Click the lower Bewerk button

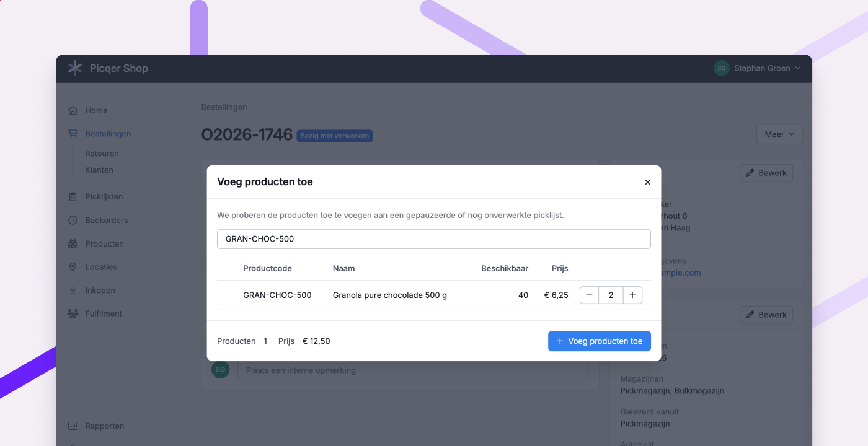(x=766, y=315)
